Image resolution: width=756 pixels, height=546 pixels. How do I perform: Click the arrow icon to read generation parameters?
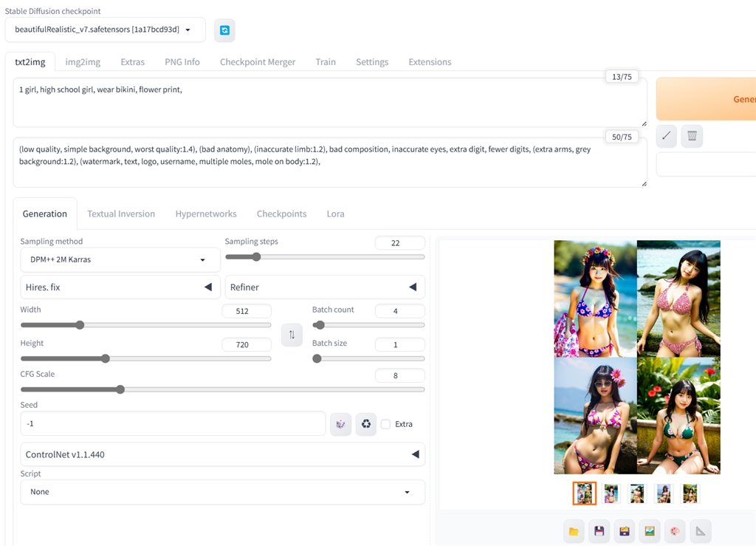click(x=667, y=136)
